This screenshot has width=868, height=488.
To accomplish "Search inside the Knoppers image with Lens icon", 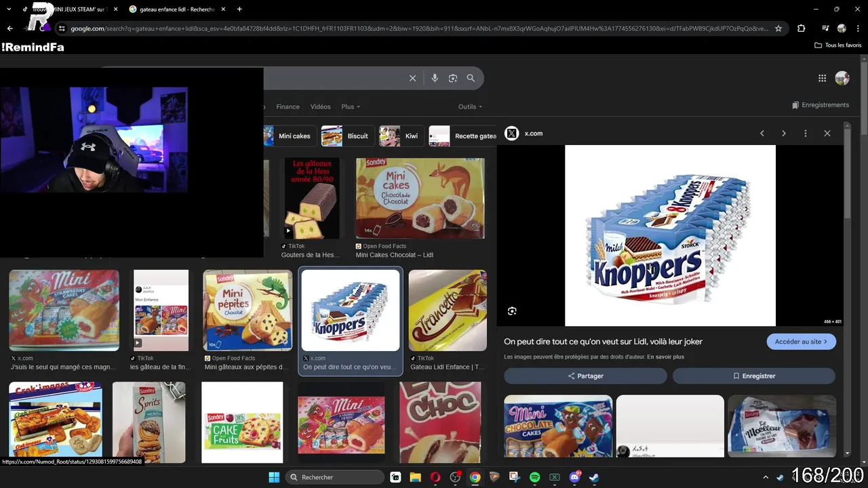I will click(512, 311).
